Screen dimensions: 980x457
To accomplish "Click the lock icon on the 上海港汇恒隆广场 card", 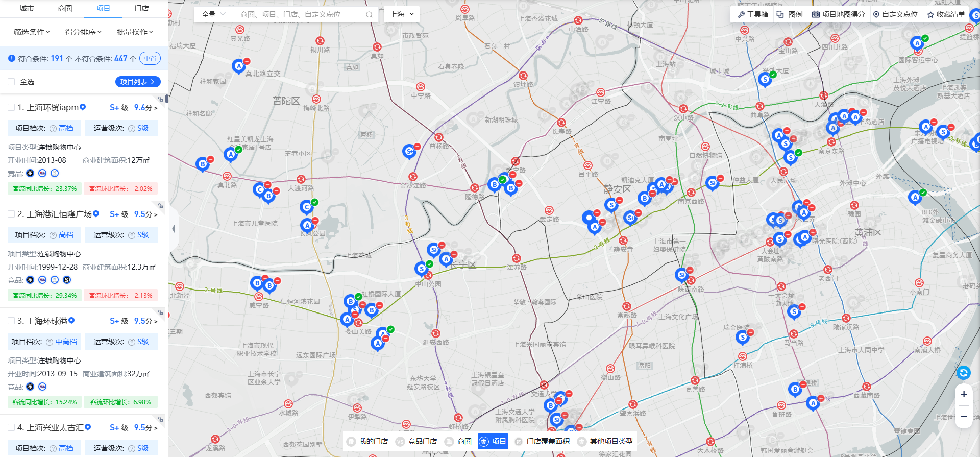I will pos(161,206).
